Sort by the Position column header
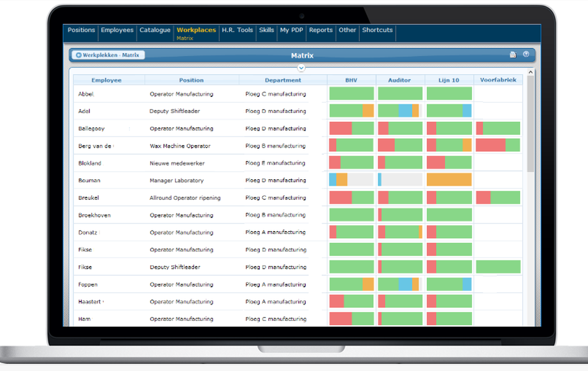The width and height of the screenshot is (588, 371). [x=191, y=81]
